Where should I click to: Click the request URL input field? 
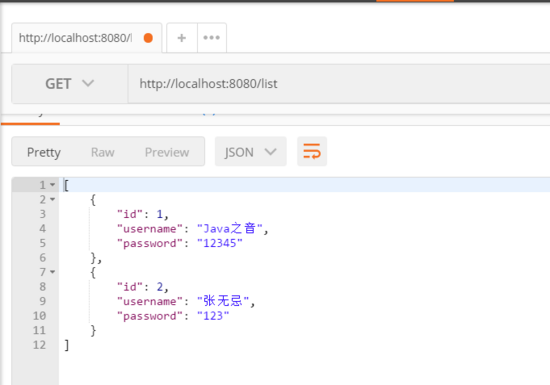click(x=338, y=84)
